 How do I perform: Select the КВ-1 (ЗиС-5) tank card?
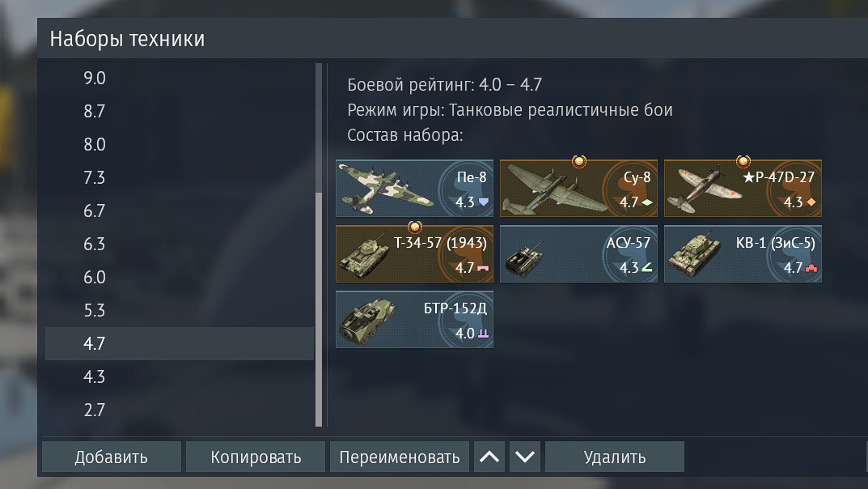tap(743, 254)
